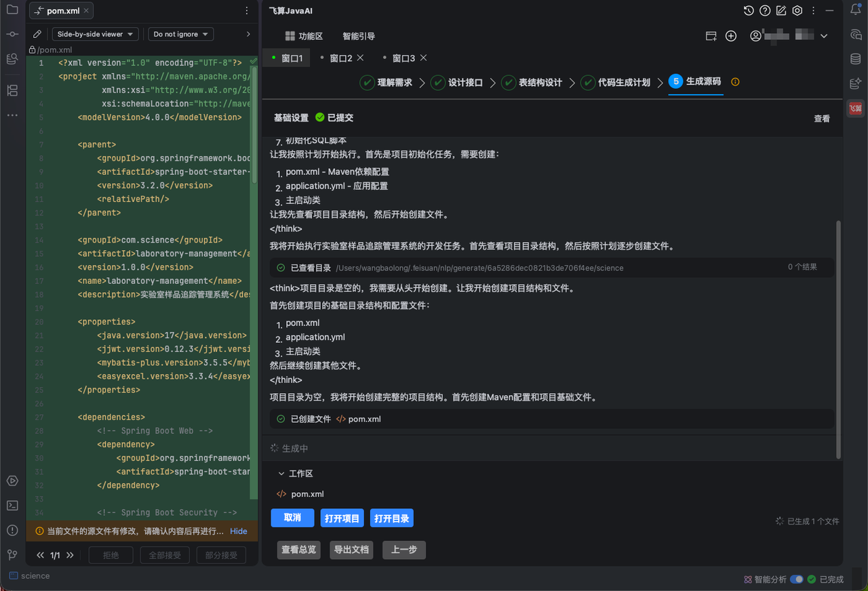Open the Commit tool window
This screenshot has width=868, height=591.
click(12, 34)
